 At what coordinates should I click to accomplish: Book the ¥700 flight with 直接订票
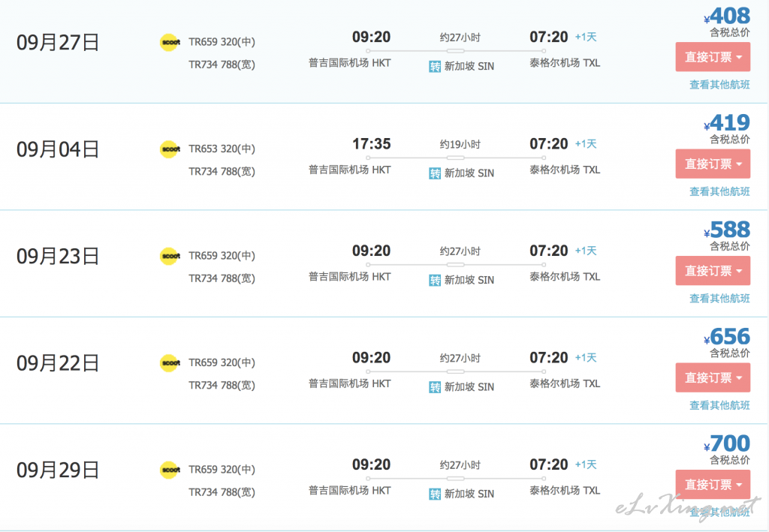point(713,485)
